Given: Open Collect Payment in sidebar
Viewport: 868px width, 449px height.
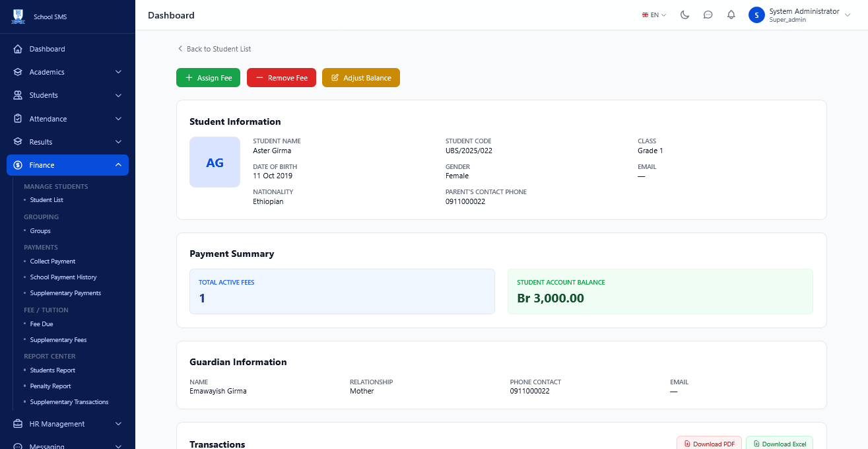Looking at the screenshot, I should [x=53, y=261].
